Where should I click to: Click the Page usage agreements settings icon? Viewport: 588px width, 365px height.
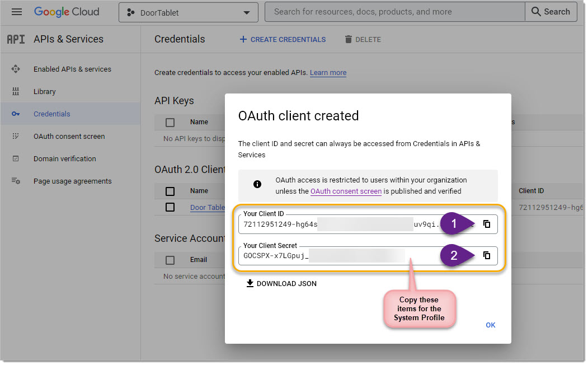[x=15, y=181]
